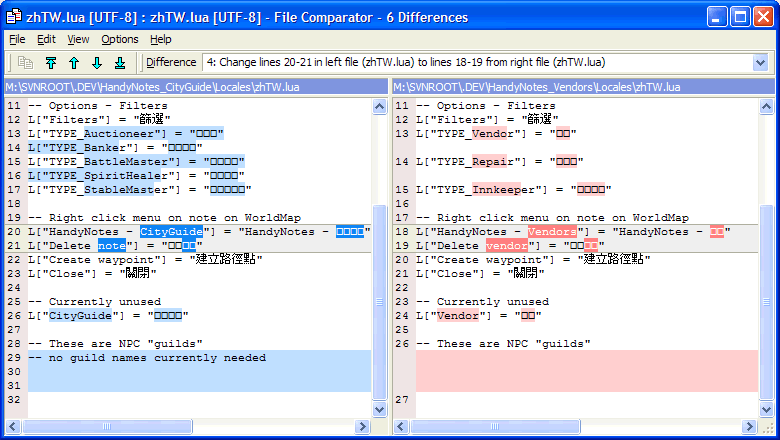Click highlighted Vendors word on line 18
This screenshot has height=440, width=780.
pos(552,232)
